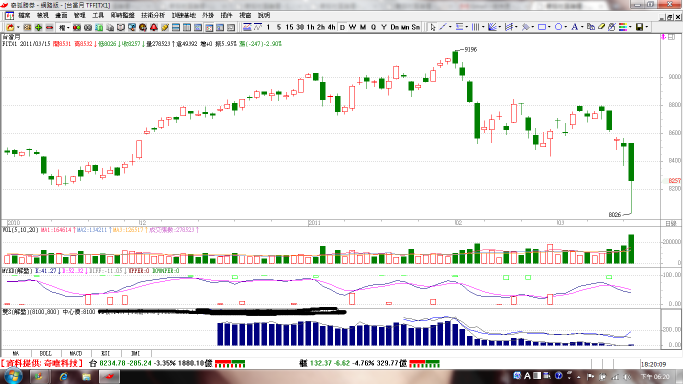Image resolution: width=683 pixels, height=384 pixels.
Task: Select the BOLL indicator tab
Action: coord(45,354)
